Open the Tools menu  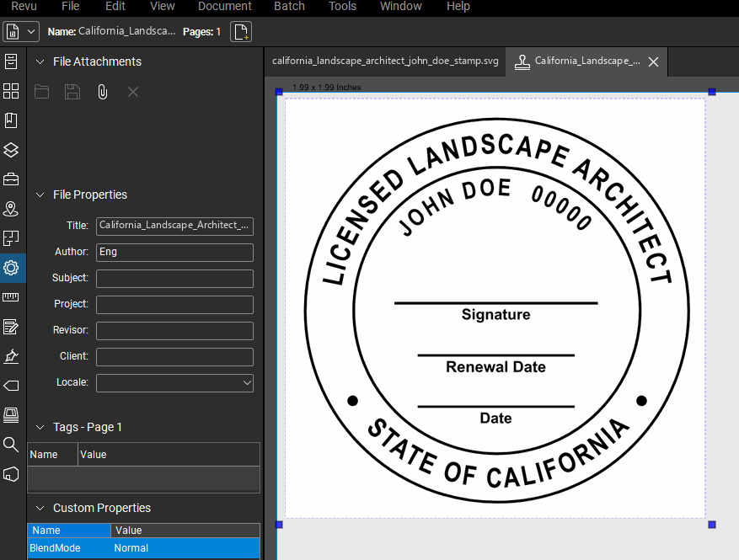click(342, 6)
